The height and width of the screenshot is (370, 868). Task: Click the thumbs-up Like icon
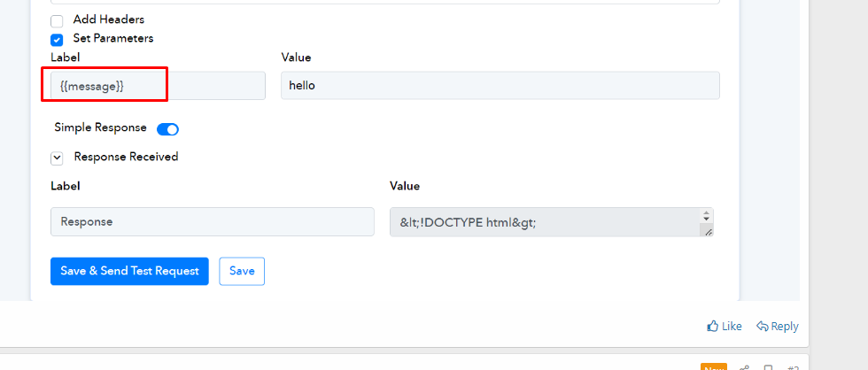pyautogui.click(x=713, y=327)
